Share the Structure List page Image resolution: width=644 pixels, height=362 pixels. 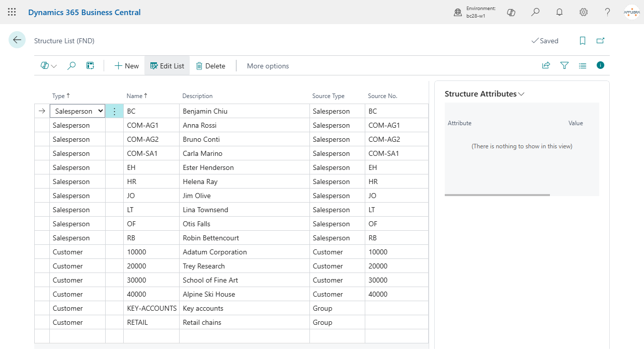click(x=546, y=65)
